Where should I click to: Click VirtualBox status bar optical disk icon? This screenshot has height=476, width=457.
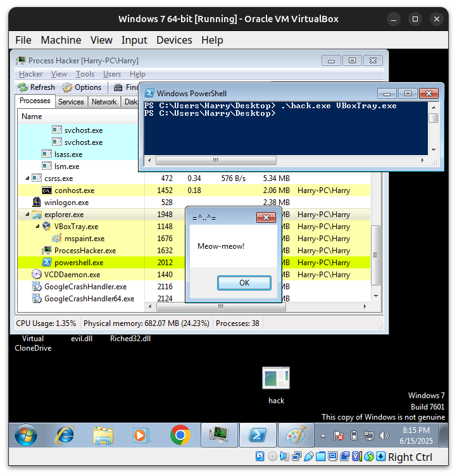click(x=272, y=456)
